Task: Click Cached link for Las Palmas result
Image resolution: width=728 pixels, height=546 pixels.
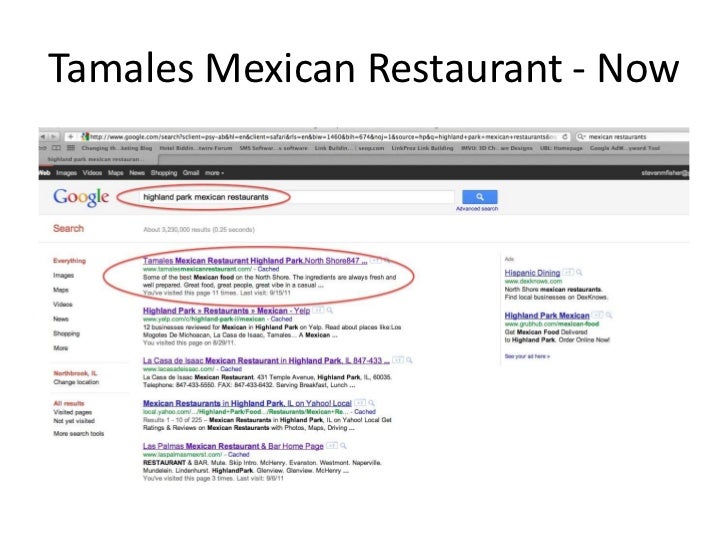Action: tap(239, 455)
